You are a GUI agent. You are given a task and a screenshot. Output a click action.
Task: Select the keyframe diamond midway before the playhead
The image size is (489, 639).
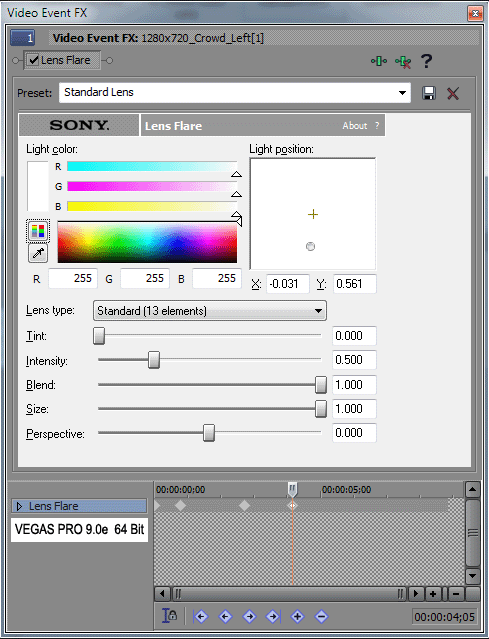[x=244, y=506]
